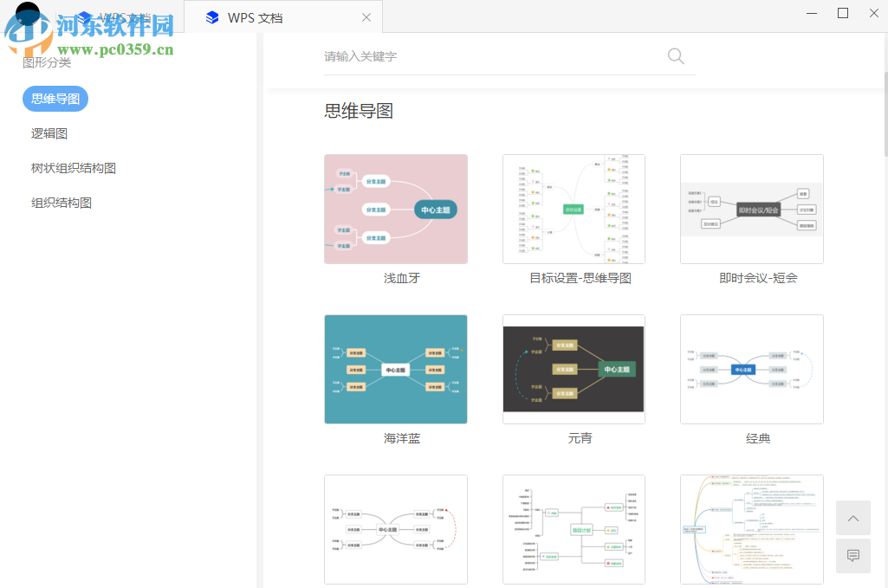
Task: Select the 逻辑图 category
Action: 49,132
